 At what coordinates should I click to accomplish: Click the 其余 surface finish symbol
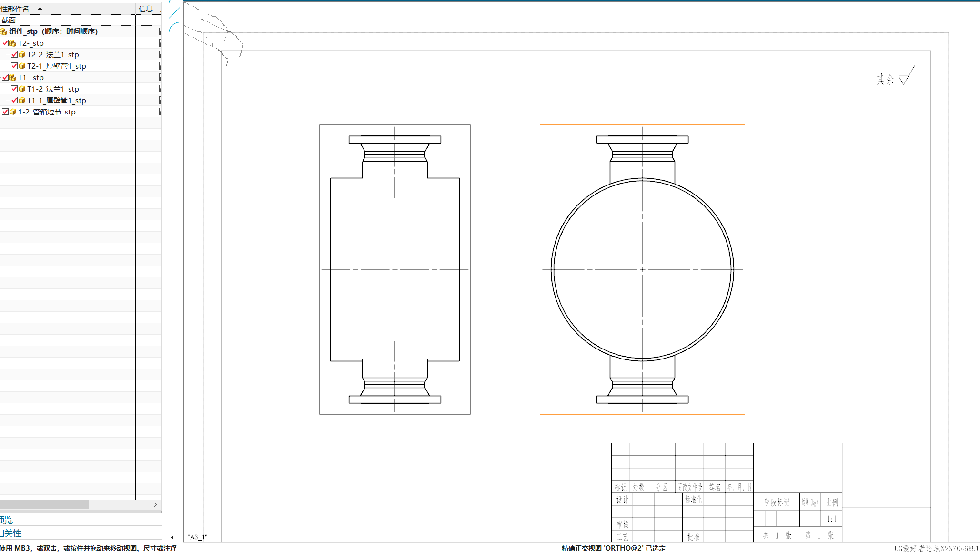pyautogui.click(x=896, y=76)
